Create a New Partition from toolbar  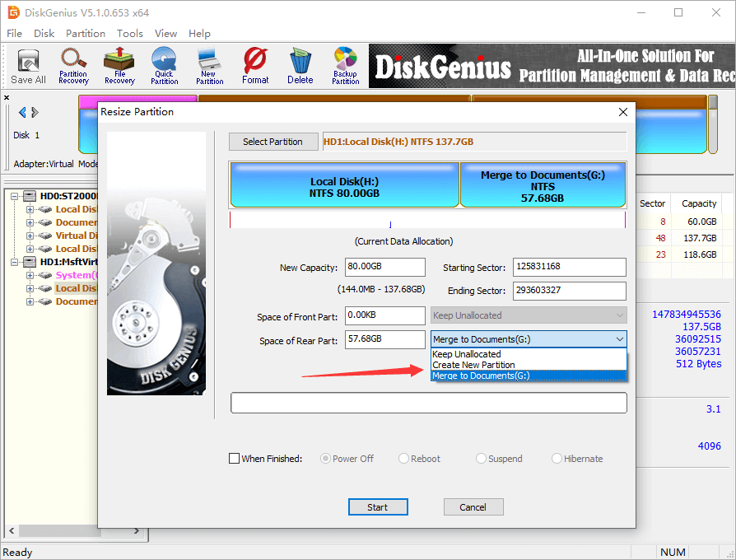point(209,66)
